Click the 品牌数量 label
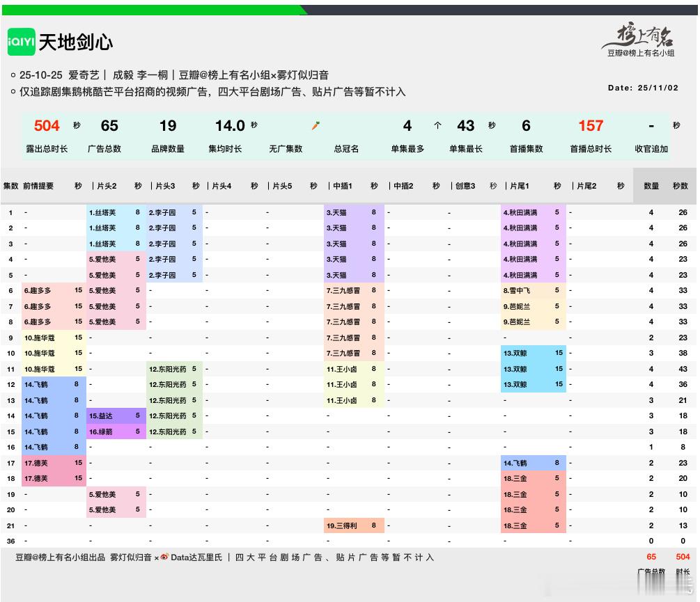This screenshot has height=602, width=700. click(168, 148)
